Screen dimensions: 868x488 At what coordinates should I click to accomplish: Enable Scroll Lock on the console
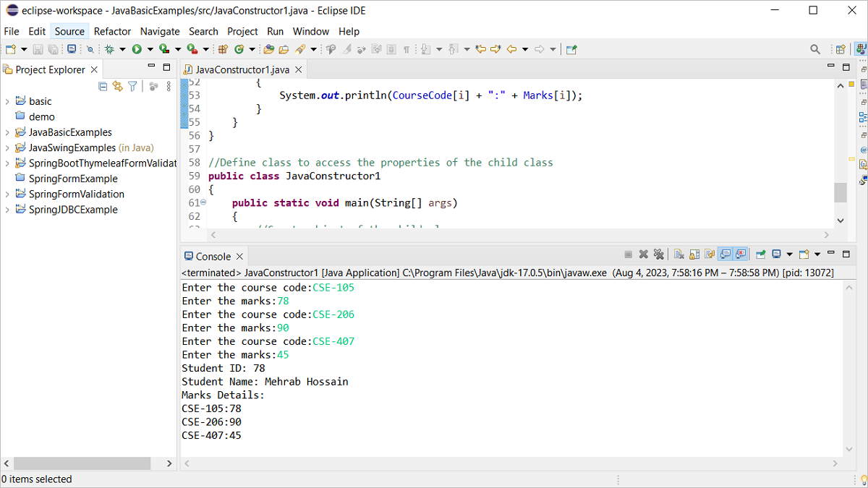(x=694, y=254)
